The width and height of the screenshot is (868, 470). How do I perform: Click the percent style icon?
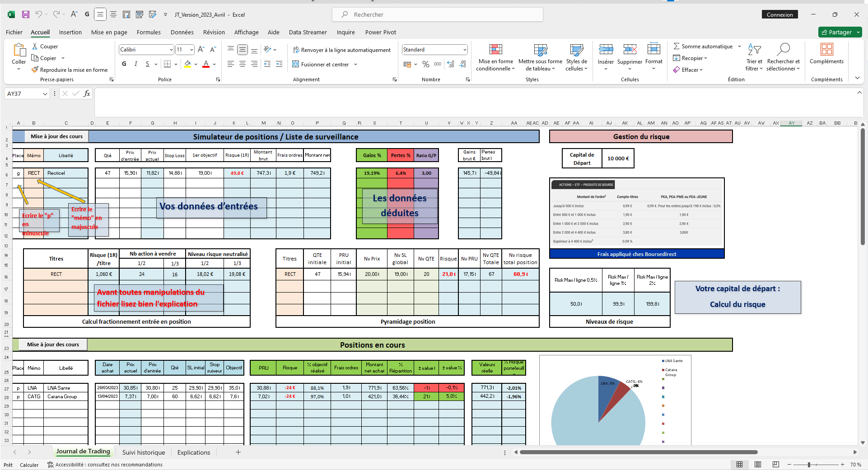[x=425, y=64]
